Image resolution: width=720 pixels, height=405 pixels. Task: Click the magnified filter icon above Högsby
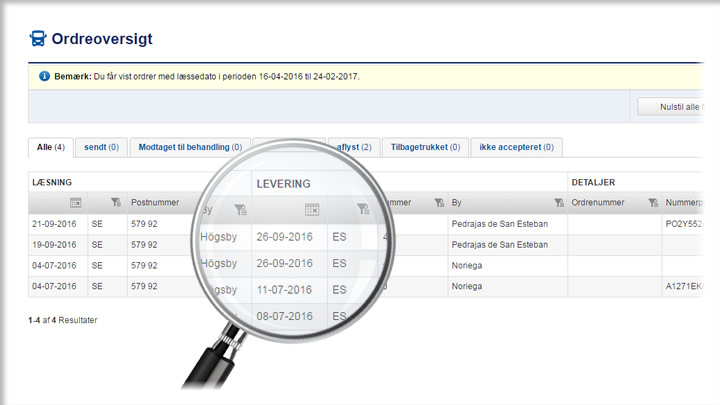pos(241,210)
